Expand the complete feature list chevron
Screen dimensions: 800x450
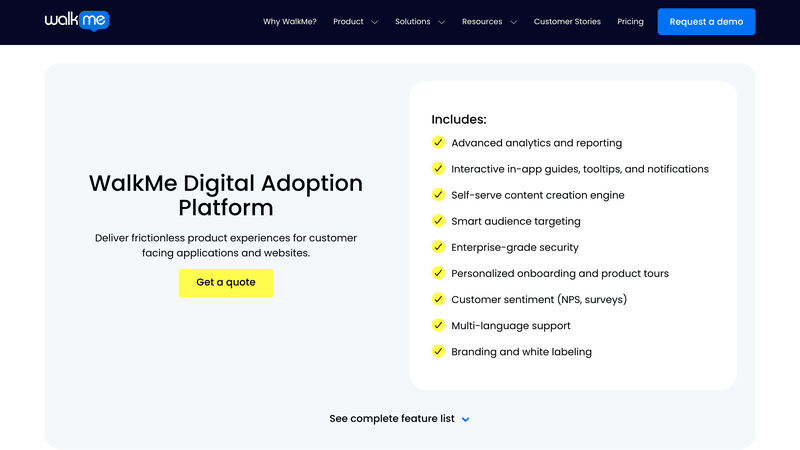[x=466, y=419]
